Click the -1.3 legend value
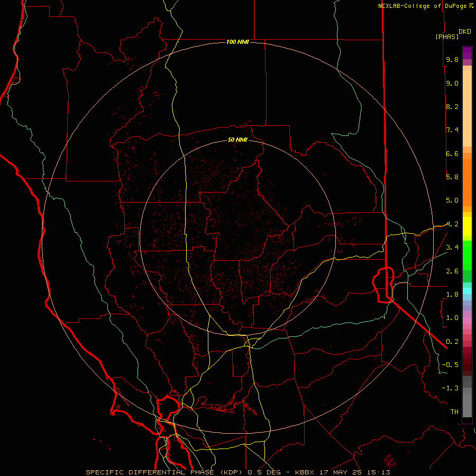The image size is (476, 476). [x=450, y=388]
